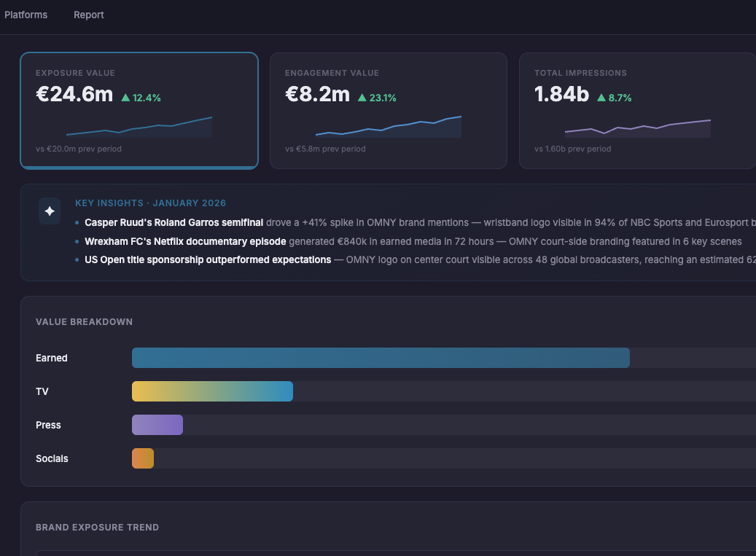Click the Press row label
Image resolution: width=756 pixels, height=556 pixels.
(48, 425)
